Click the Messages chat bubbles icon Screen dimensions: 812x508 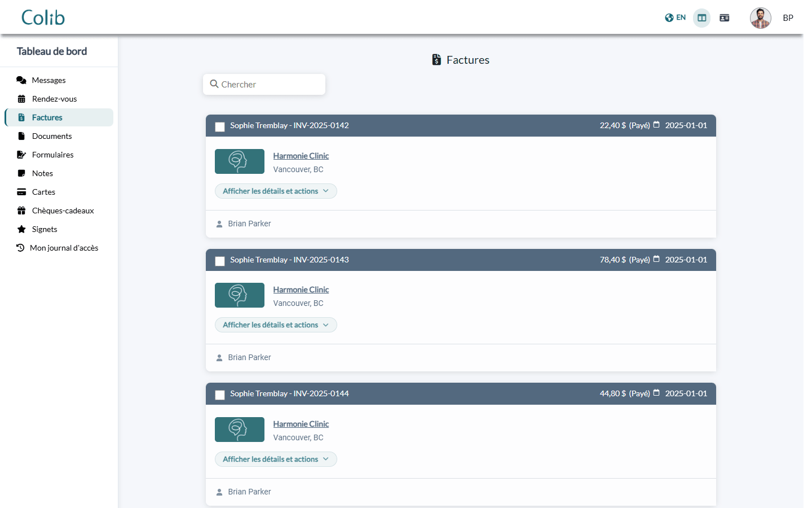pyautogui.click(x=21, y=80)
